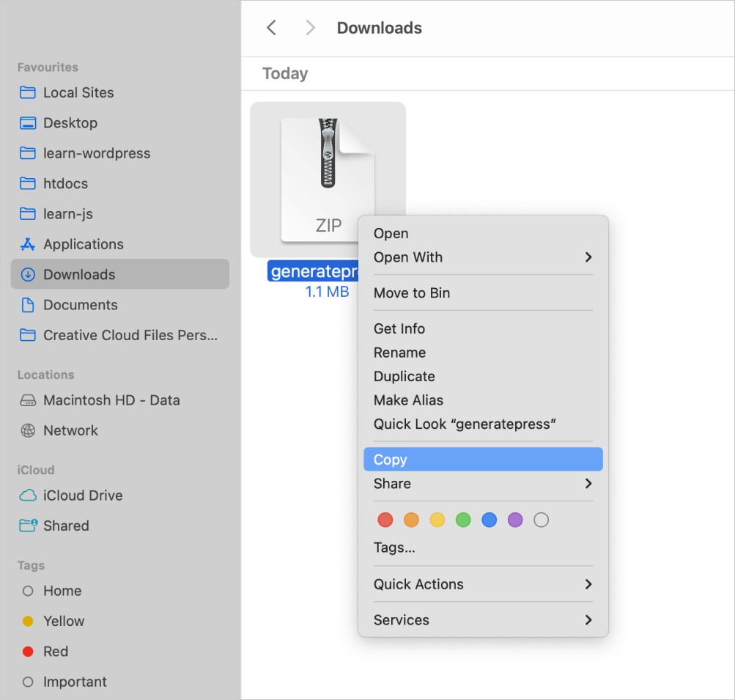Choose Quick Look "generatepress"
The height and width of the screenshot is (700, 735).
tap(483, 424)
